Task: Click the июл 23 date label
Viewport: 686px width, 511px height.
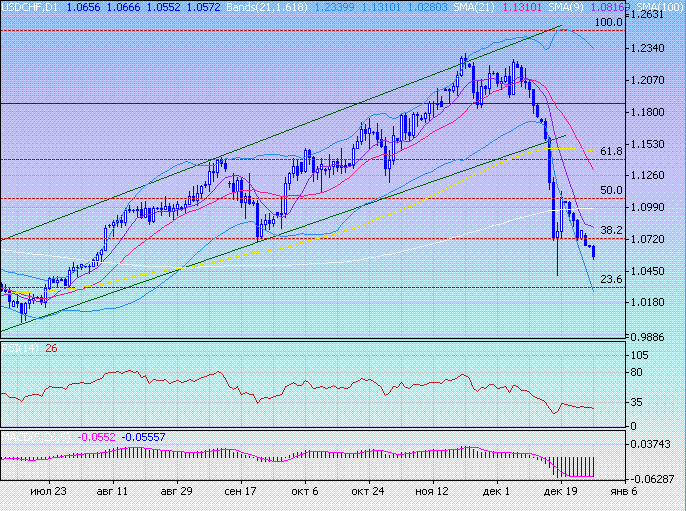Action: (x=48, y=492)
